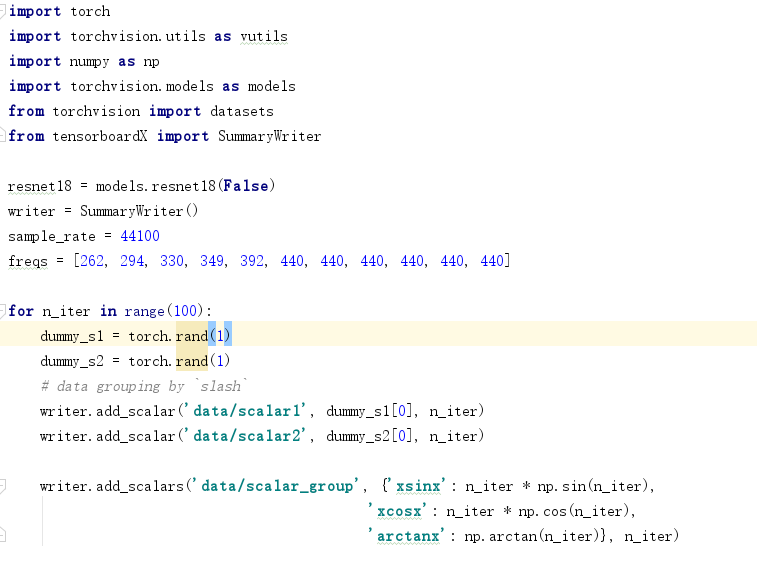This screenshot has height=561, width=757.
Task: Toggle fold marker beside 'from tensorboardX import' line
Action: [2, 136]
